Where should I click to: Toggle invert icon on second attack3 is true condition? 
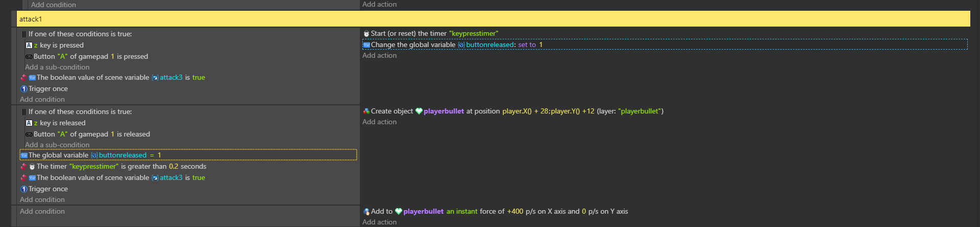23,178
